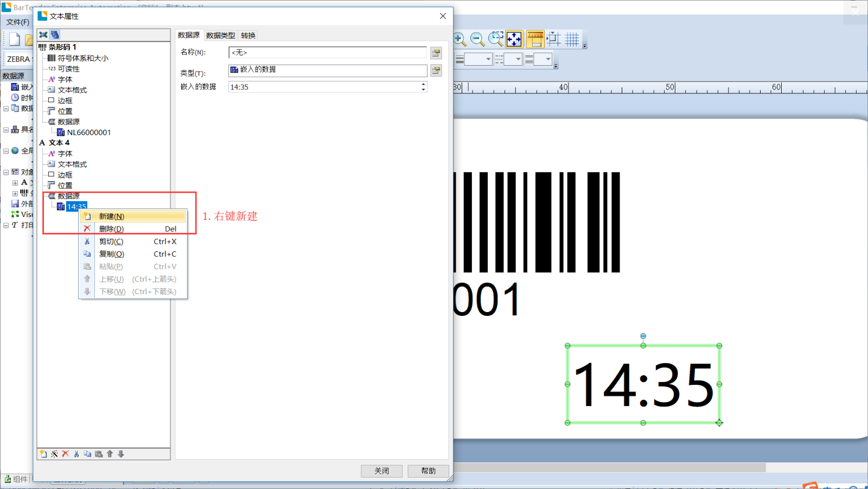Select NL66000001 data source in tree
Viewport: 868px width, 489px height.
tap(88, 132)
